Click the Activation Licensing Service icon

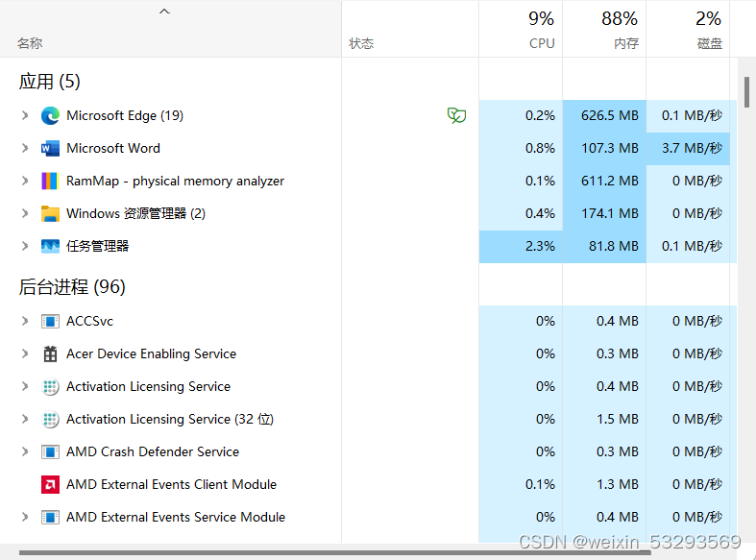(x=50, y=386)
